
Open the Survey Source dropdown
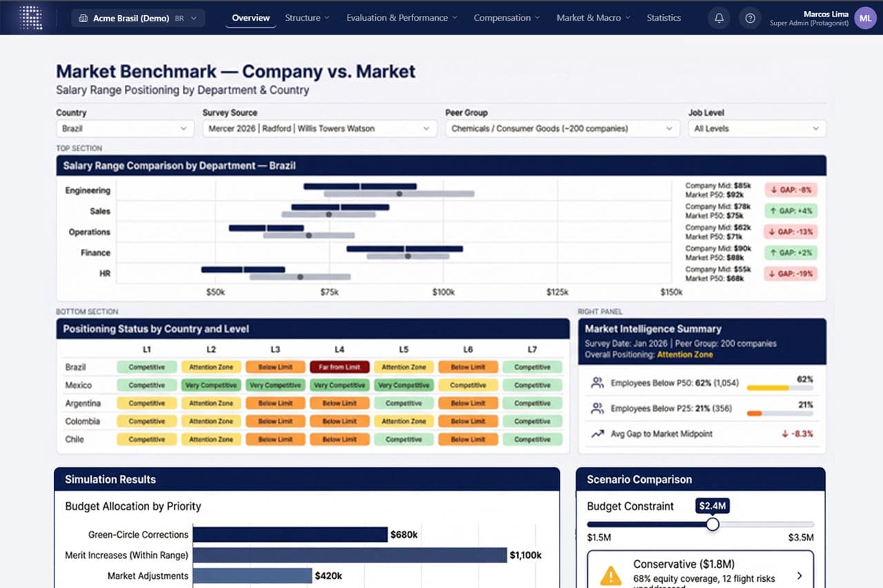(x=319, y=128)
